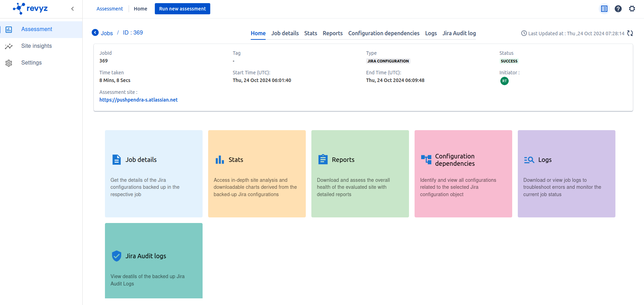Select Settings in the sidebar
The image size is (644, 305).
(31, 63)
